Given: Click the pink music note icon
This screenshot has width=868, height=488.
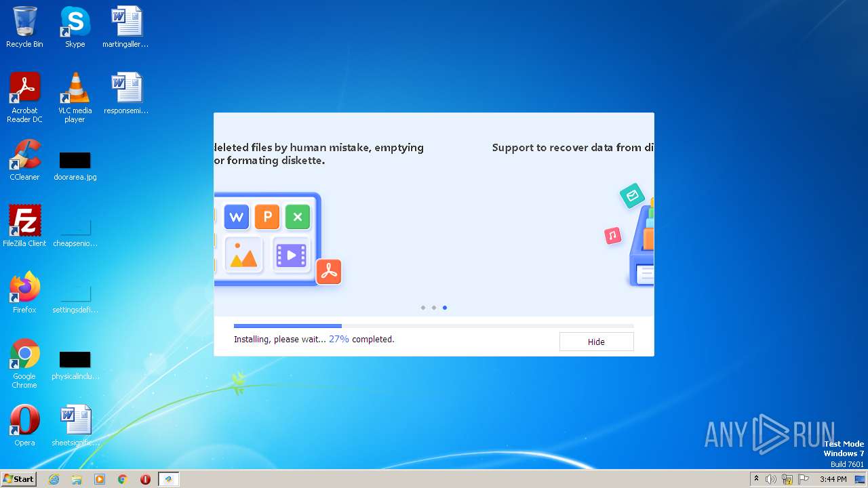Looking at the screenshot, I should 613,236.
